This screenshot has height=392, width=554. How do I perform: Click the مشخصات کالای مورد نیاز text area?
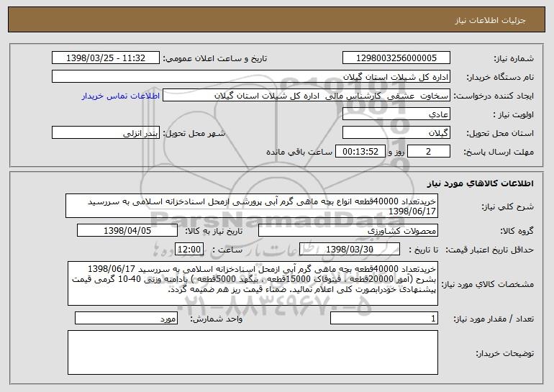pos(253,283)
